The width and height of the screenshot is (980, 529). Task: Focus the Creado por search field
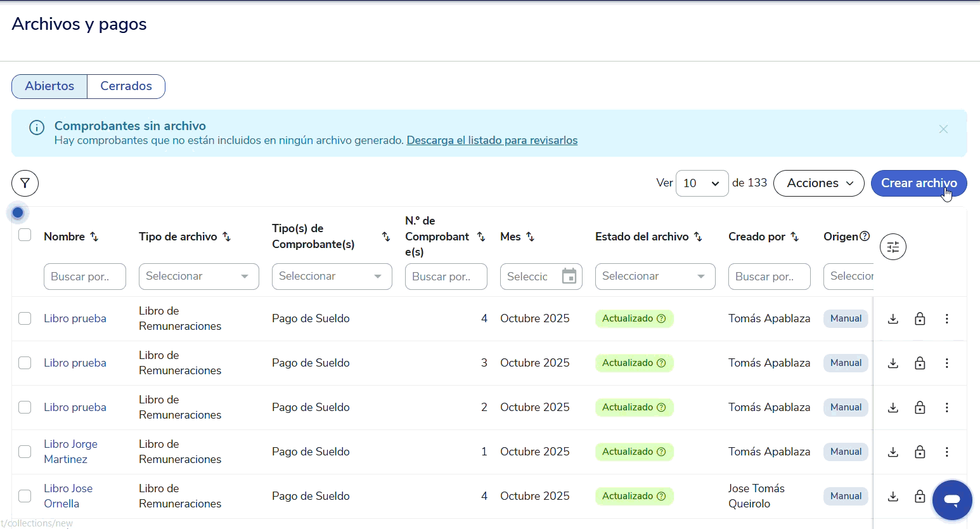coord(770,277)
